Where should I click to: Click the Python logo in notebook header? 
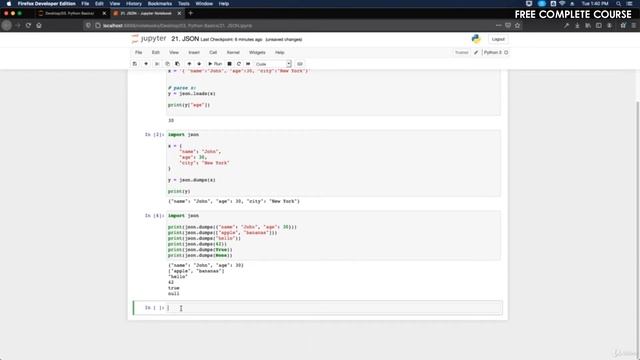pos(476,39)
